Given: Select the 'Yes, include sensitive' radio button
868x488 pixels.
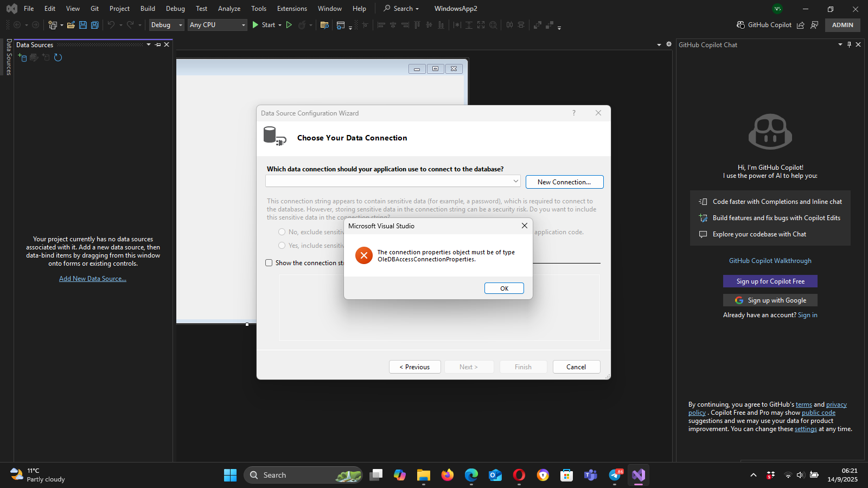Looking at the screenshot, I should [x=282, y=246].
